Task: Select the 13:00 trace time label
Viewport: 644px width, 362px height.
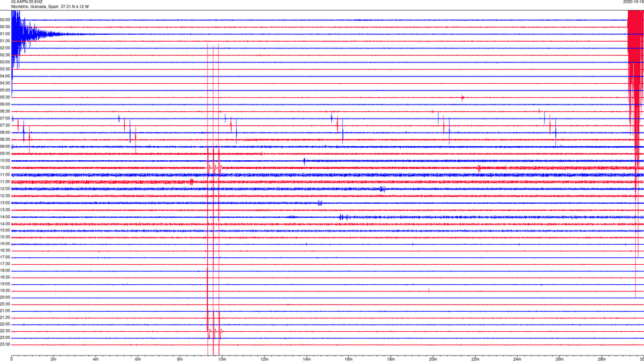Action: coord(5,202)
